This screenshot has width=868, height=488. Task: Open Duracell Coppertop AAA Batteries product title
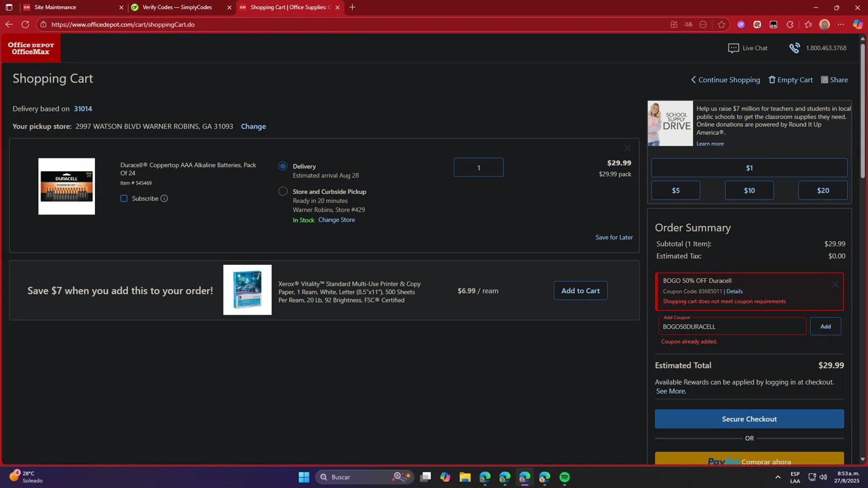coord(188,169)
